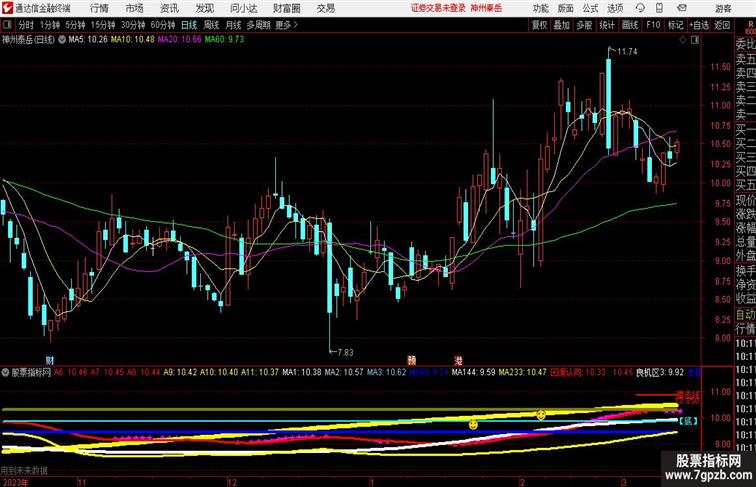Open the F10 company info button
This screenshot has height=487, width=756.
click(653, 25)
